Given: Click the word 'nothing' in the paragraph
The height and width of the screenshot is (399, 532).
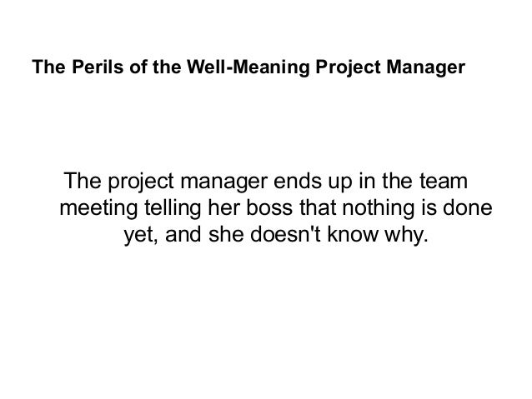Looking at the screenshot, I should [379, 208].
